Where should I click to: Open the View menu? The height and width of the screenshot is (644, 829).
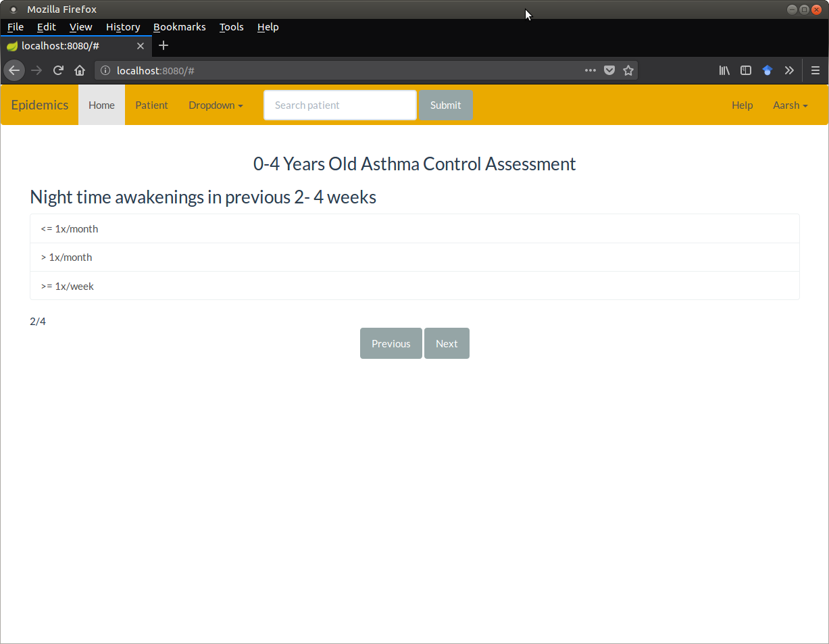pos(81,27)
